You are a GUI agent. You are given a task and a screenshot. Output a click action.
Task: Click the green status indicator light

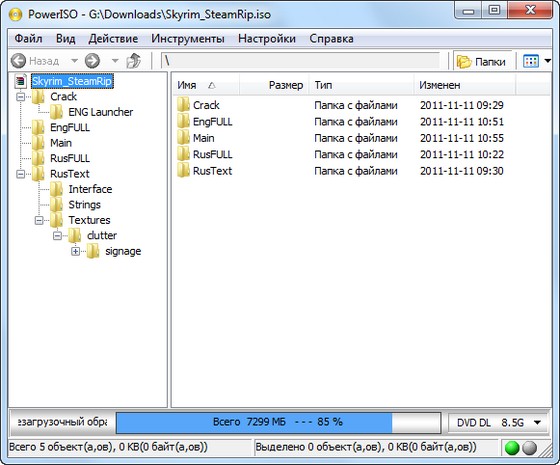pyautogui.click(x=512, y=448)
